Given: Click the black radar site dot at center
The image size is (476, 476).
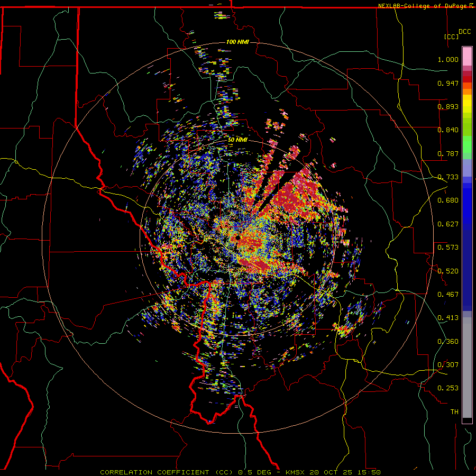Looking at the screenshot, I should pos(238,237).
